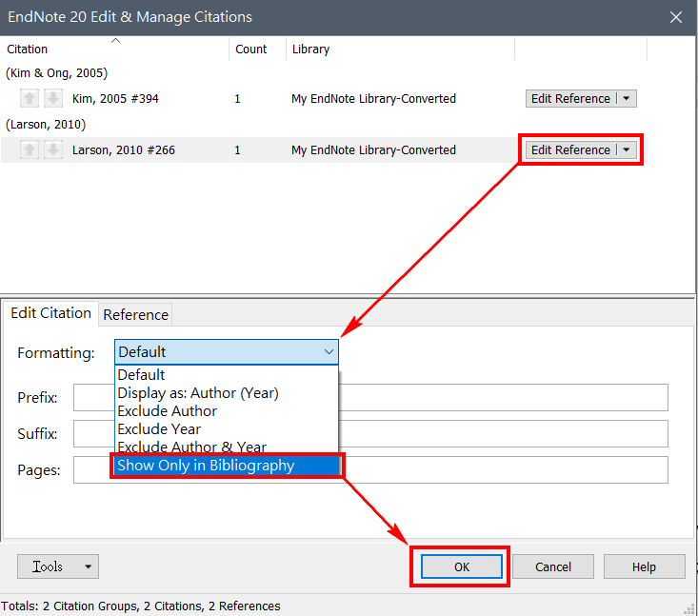Sort by the Citation column header

coord(115,49)
